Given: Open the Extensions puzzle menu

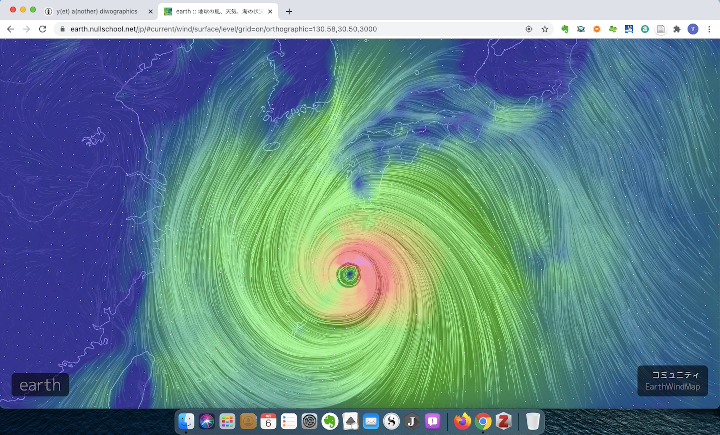Looking at the screenshot, I should coord(676,29).
